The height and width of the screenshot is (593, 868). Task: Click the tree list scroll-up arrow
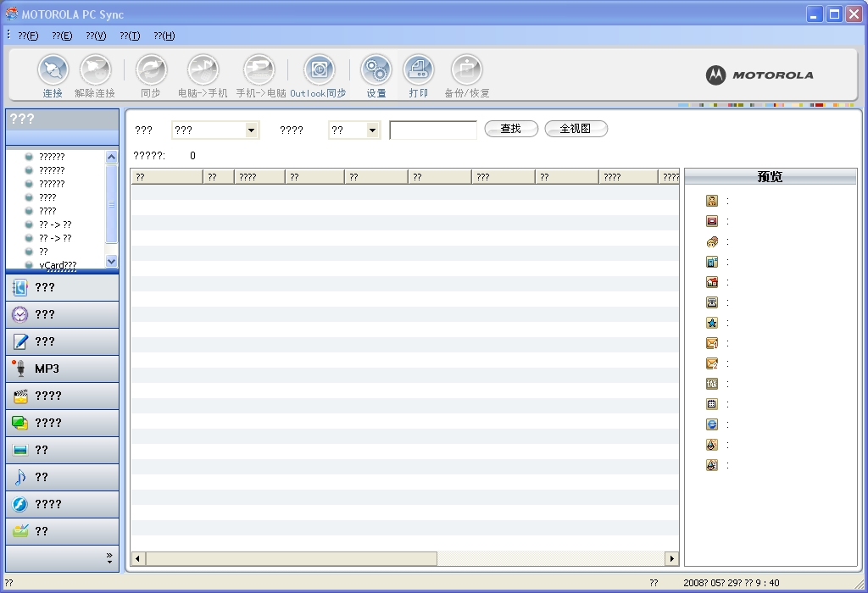pos(111,157)
